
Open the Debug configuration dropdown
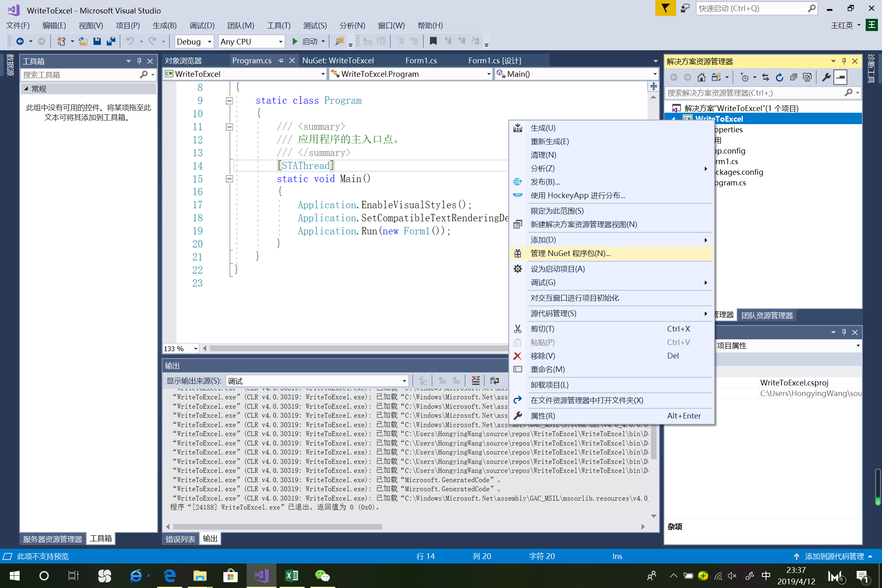tap(209, 41)
